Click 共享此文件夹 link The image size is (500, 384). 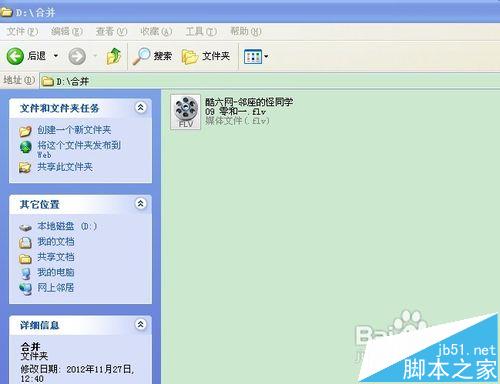pyautogui.click(x=65, y=167)
